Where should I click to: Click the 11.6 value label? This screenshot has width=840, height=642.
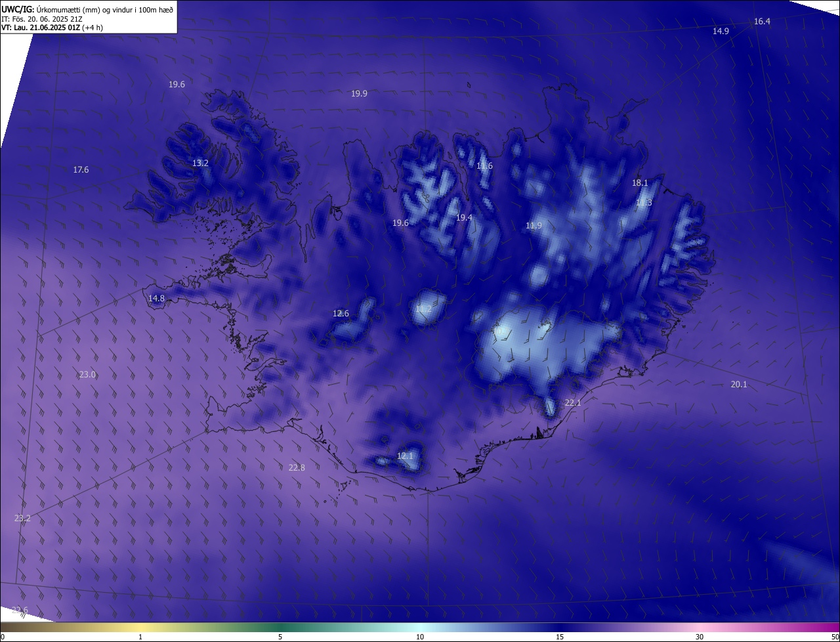pos(484,166)
